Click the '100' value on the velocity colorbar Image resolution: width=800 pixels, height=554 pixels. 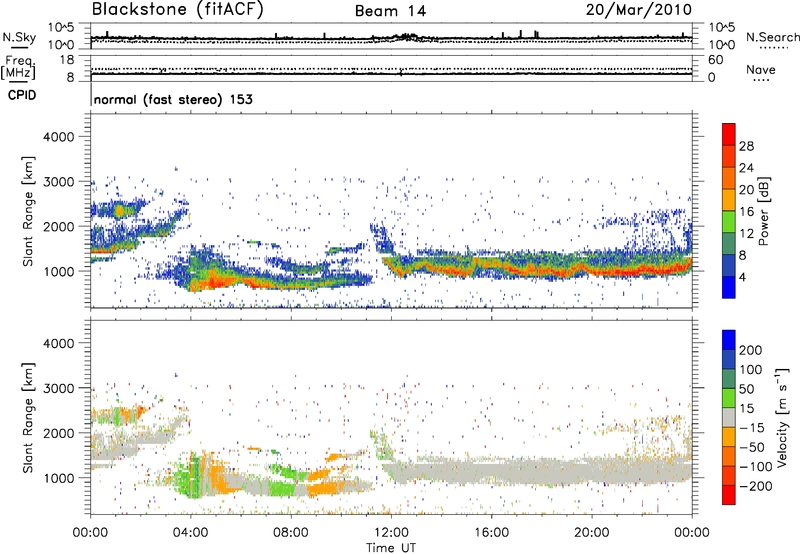751,369
